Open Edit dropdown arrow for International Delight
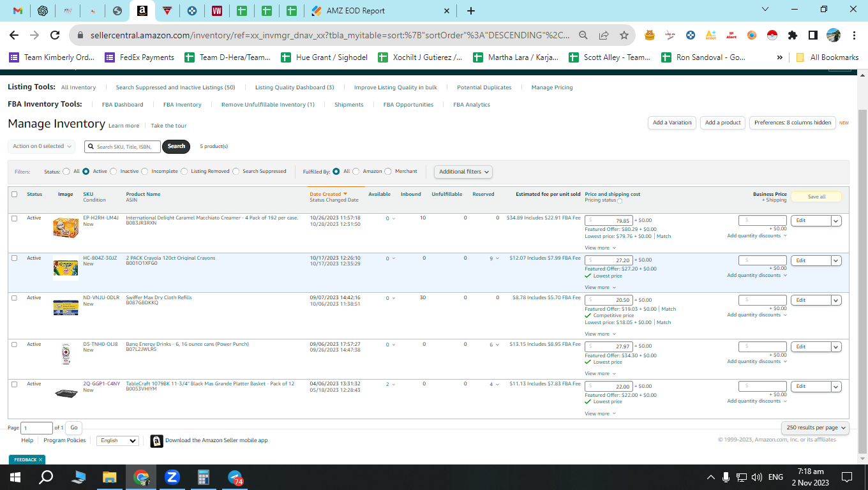The width and height of the screenshot is (868, 490). click(836, 221)
